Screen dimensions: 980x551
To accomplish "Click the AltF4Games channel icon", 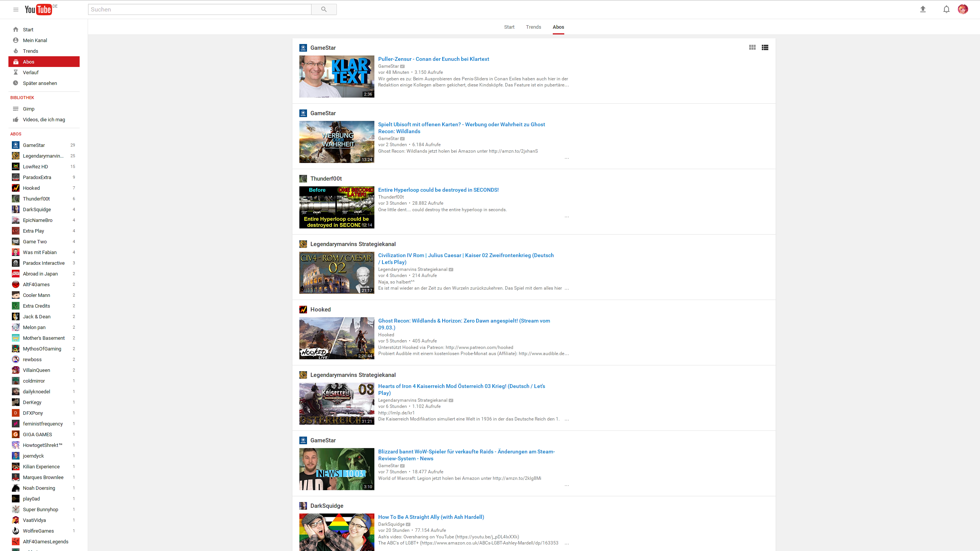I will 16,284.
